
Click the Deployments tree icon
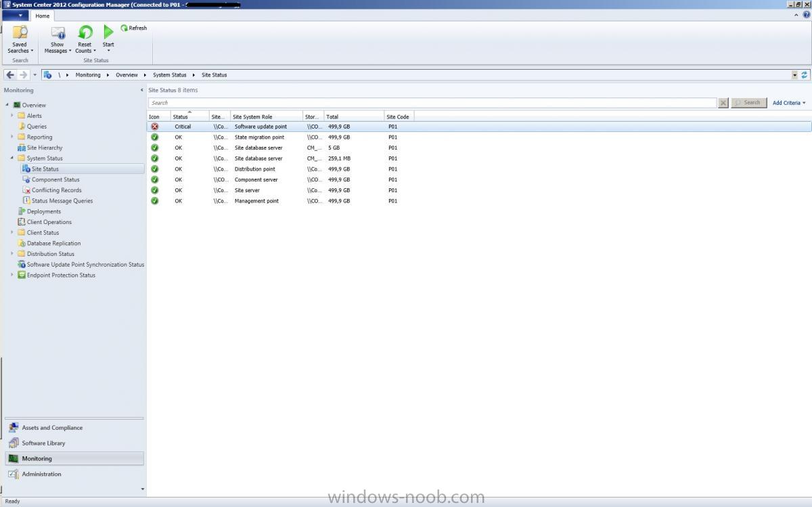[22, 211]
